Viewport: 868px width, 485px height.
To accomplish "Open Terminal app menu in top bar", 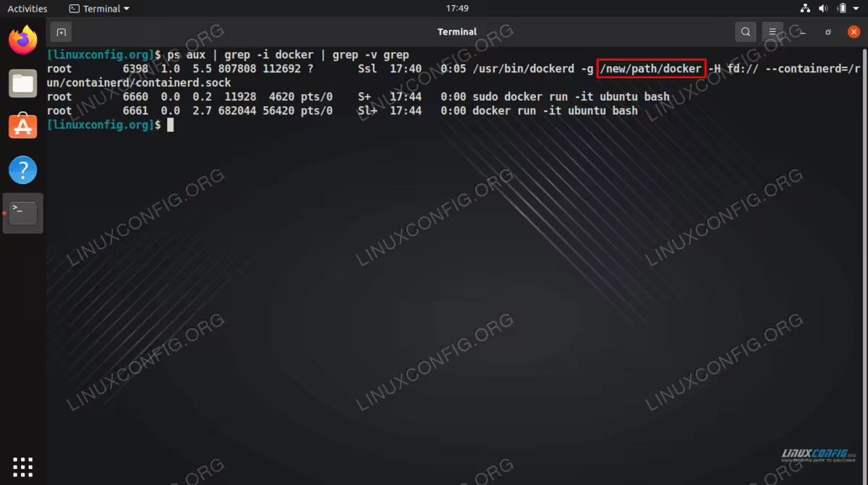I will pos(100,9).
